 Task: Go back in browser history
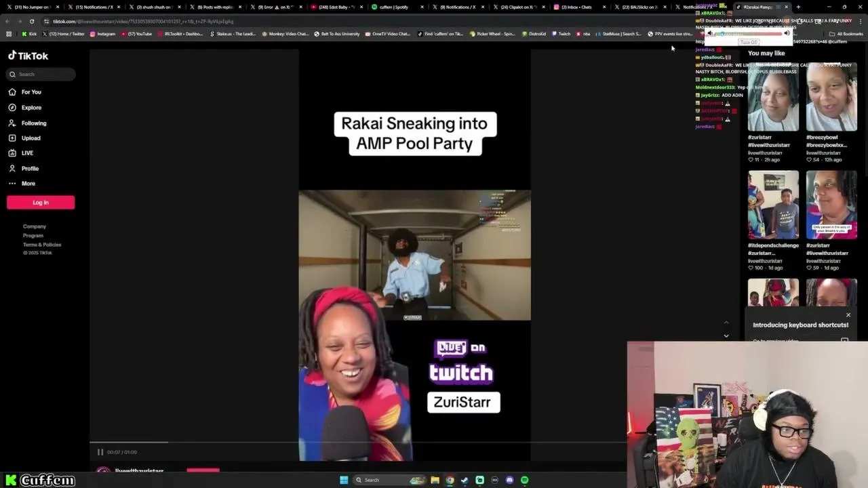coord(8,21)
